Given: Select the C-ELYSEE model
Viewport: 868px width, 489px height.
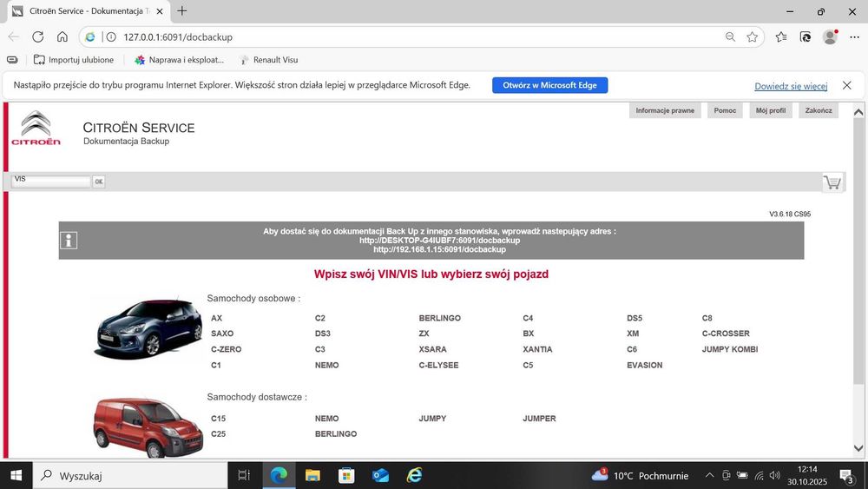Looking at the screenshot, I should [x=438, y=365].
